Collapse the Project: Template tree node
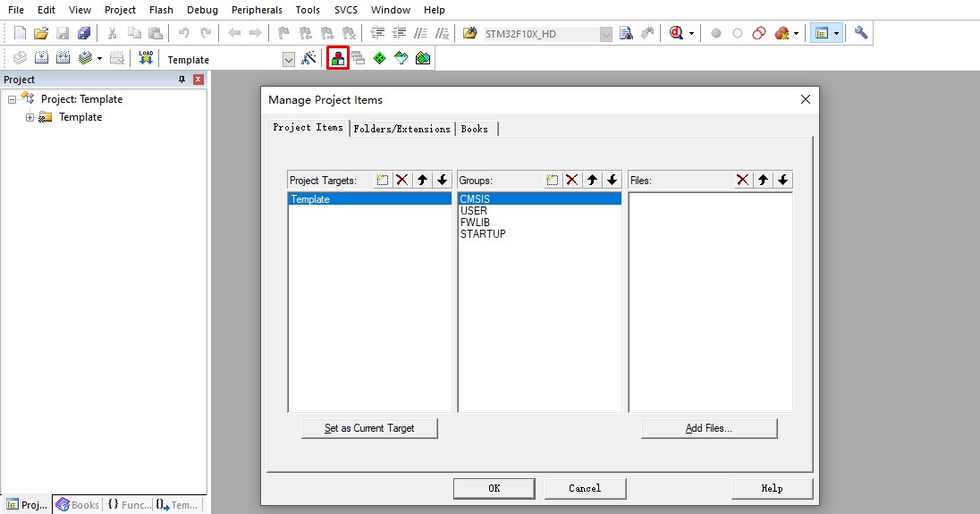Screen dimensions: 980x514 [x=12, y=99]
